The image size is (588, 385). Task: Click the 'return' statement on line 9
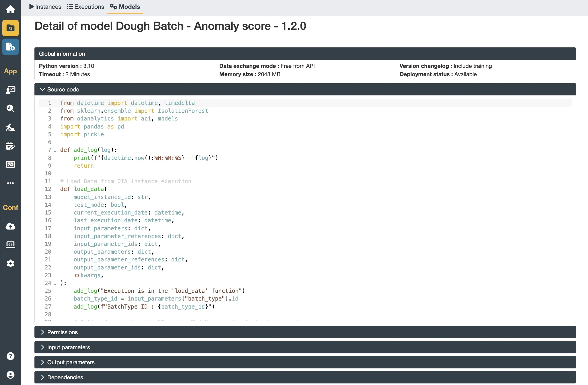[84, 166]
